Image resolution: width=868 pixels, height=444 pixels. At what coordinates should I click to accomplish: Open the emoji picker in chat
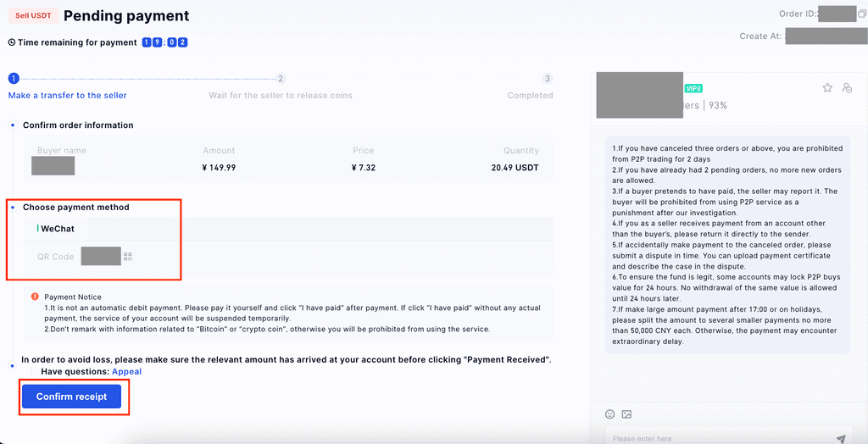(609, 414)
